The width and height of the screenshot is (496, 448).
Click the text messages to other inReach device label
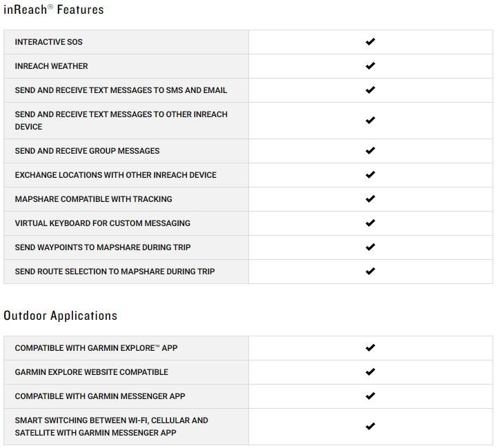click(x=121, y=121)
